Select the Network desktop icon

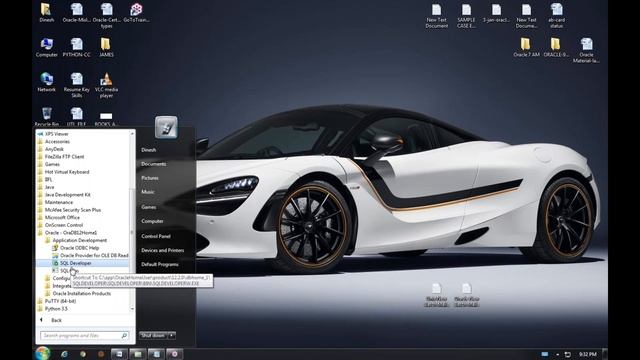coord(47,82)
